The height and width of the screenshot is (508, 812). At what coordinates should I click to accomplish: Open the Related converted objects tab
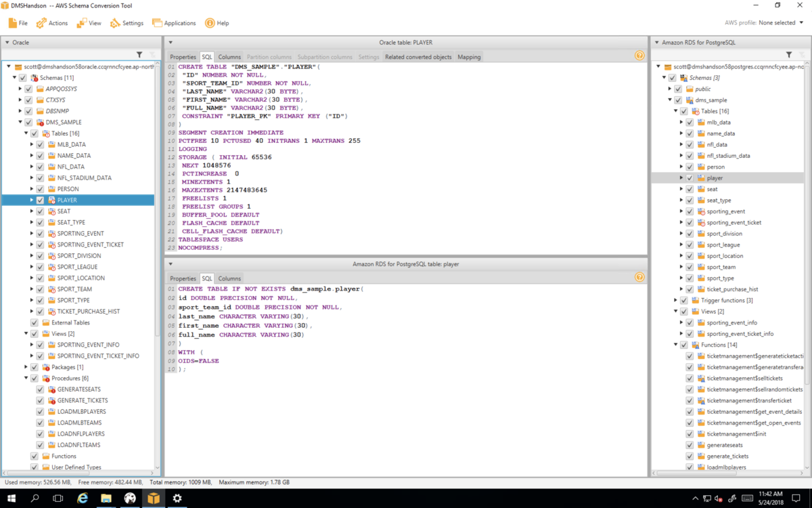point(418,57)
